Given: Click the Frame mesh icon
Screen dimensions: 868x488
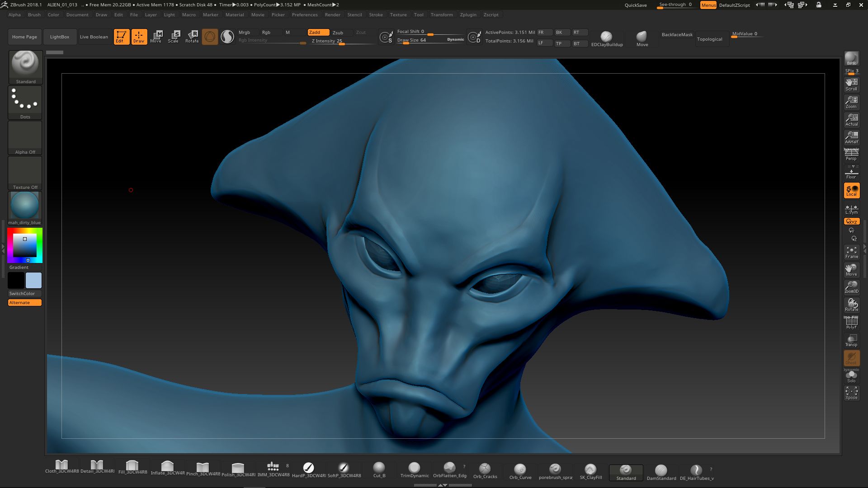Looking at the screenshot, I should [851, 252].
